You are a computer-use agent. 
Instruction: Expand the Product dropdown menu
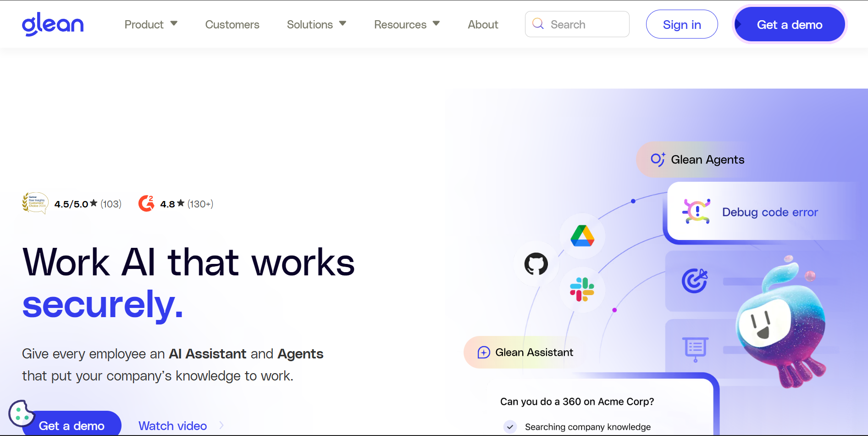click(151, 24)
